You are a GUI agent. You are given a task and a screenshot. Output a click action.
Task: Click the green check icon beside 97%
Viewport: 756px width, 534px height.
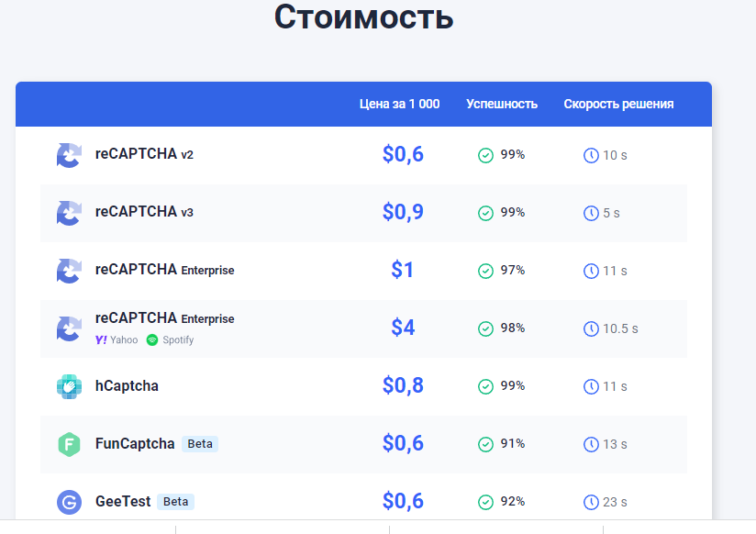[x=485, y=271]
